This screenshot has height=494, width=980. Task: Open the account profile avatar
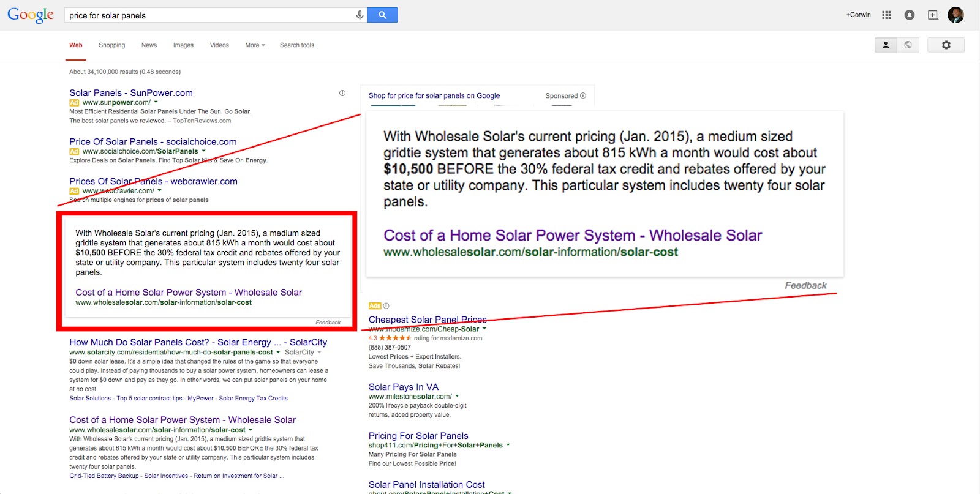click(956, 15)
